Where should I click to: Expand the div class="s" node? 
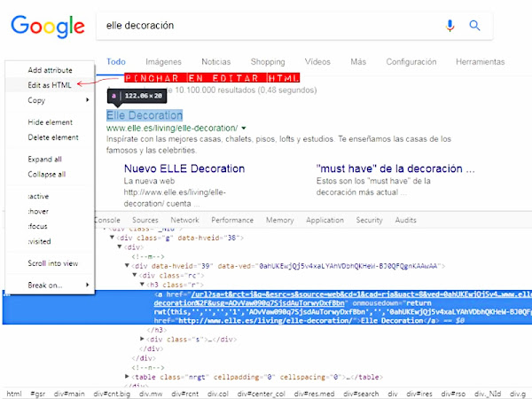[142, 339]
